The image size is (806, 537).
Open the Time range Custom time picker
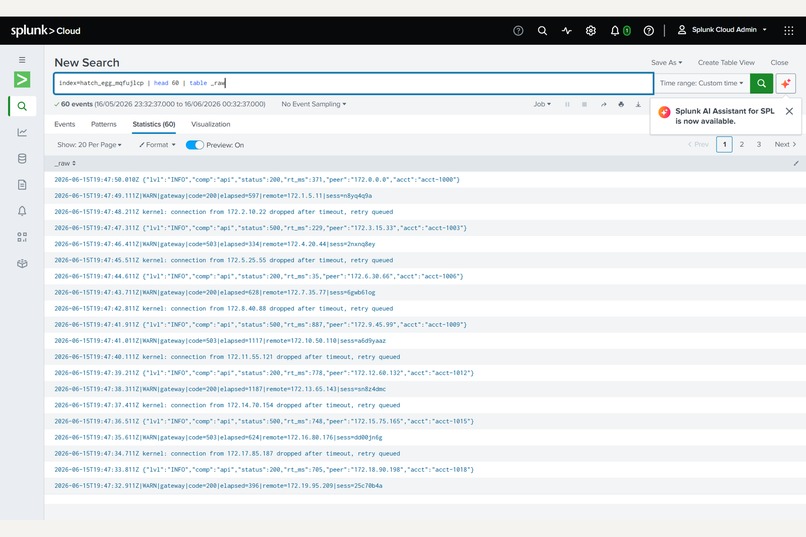tap(702, 83)
